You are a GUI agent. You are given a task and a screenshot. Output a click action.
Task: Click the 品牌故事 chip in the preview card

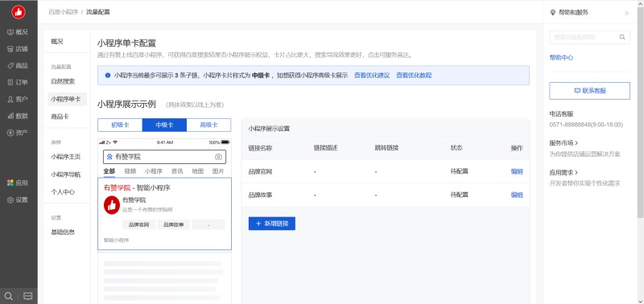click(x=173, y=225)
